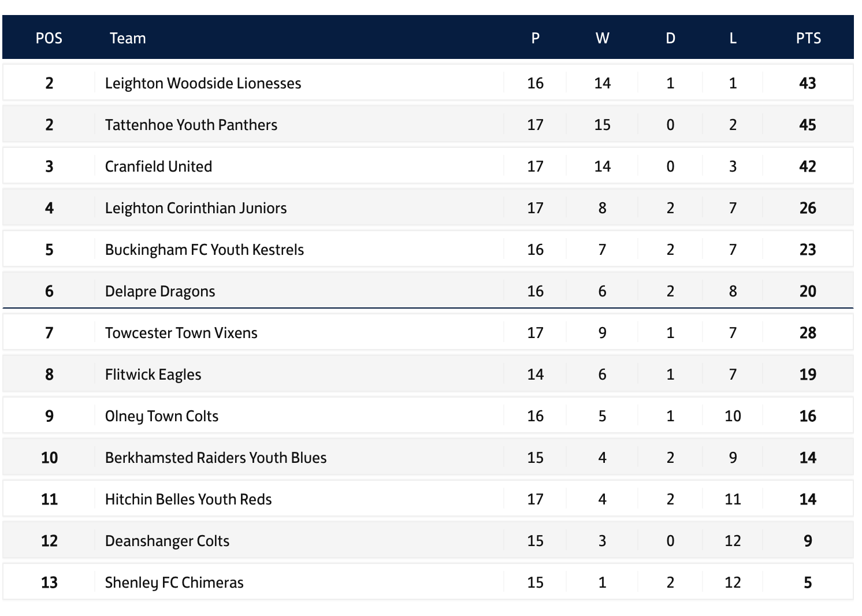Click Leighton Corinthian Juniors team name
862x616 pixels.
click(196, 208)
